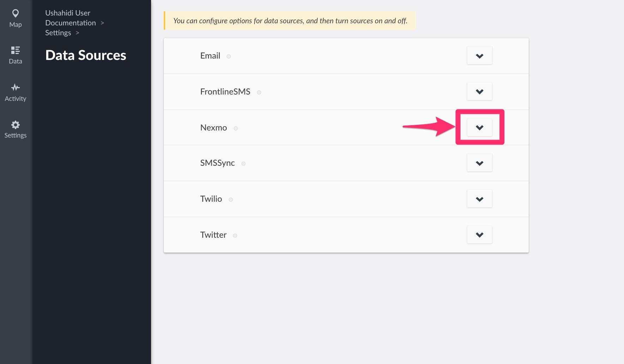Viewport: 624px width, 364px height.
Task: Click the Twitter status dot indicator
Action: (x=235, y=236)
